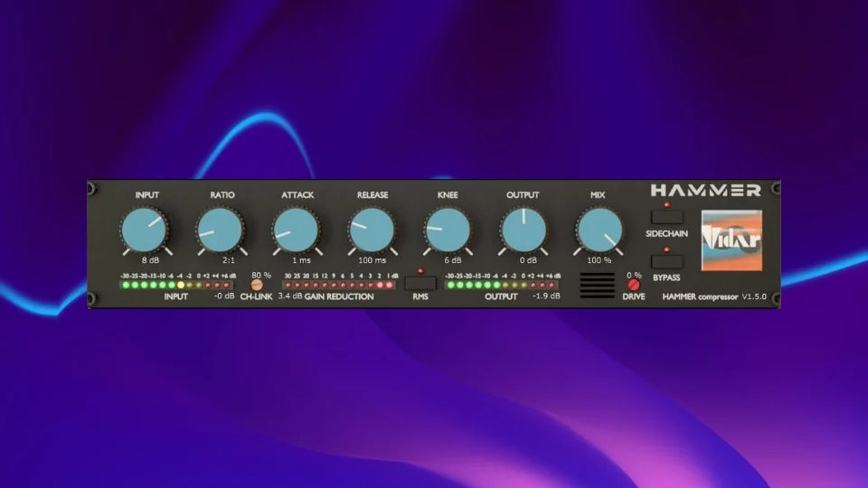Enable RMS detection mode button
Screen dimensions: 868x488
[x=420, y=283]
